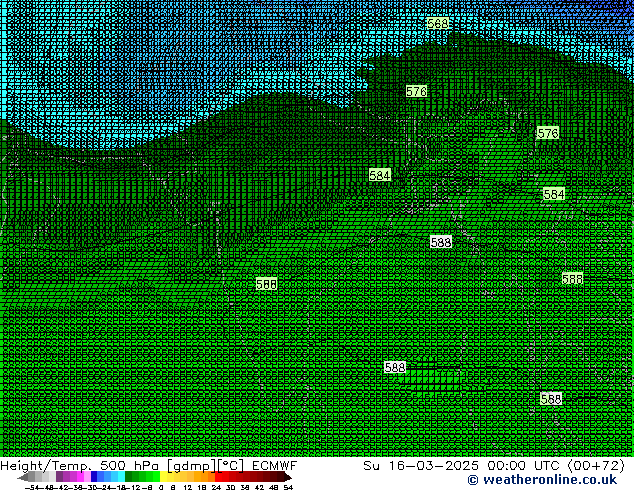Image resolution: width=634 pixels, height=490 pixels.
Task: Click the 584 label on the right side
Action: click(553, 194)
